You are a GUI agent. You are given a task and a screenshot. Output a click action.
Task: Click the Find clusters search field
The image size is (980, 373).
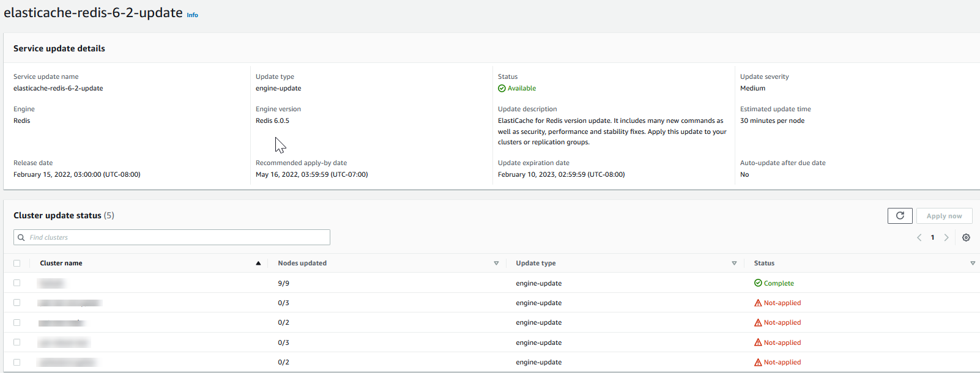click(177, 238)
